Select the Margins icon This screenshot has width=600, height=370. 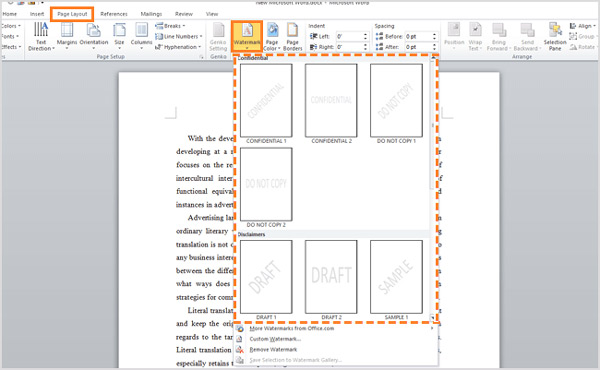click(67, 36)
